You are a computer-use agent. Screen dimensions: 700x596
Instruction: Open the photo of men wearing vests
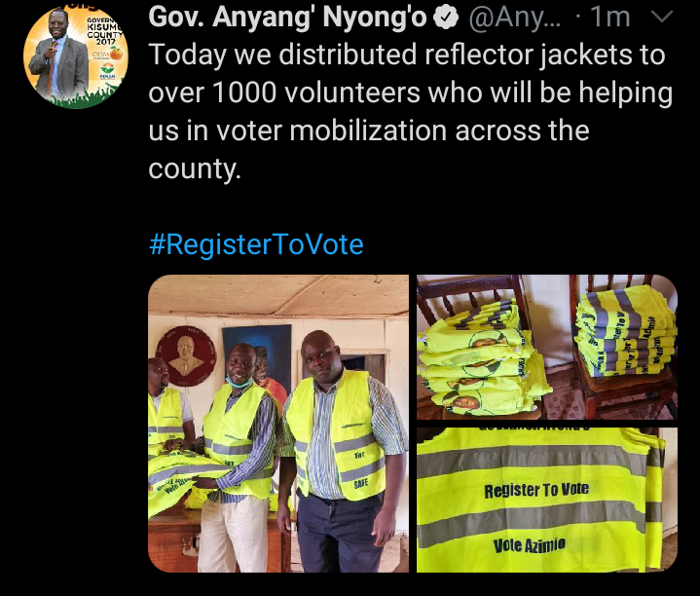coord(278,424)
